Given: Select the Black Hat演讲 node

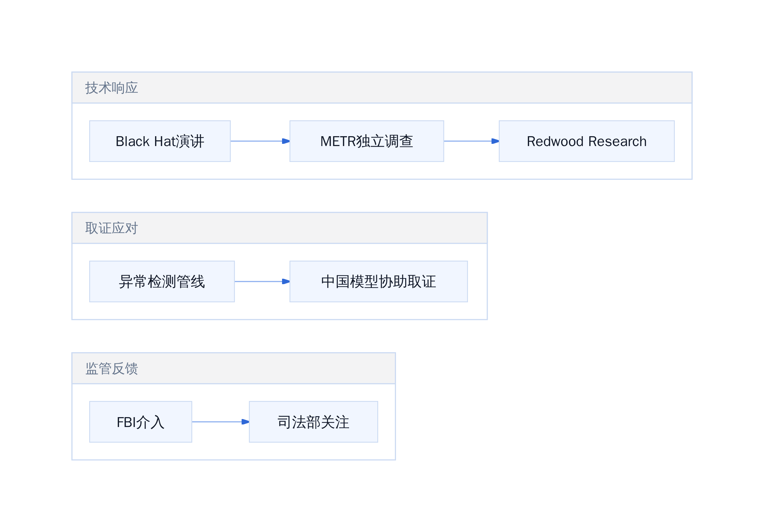Looking at the screenshot, I should [160, 141].
